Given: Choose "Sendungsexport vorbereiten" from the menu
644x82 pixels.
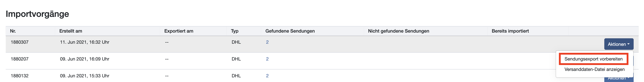Looking at the screenshot, I should 593,59.
